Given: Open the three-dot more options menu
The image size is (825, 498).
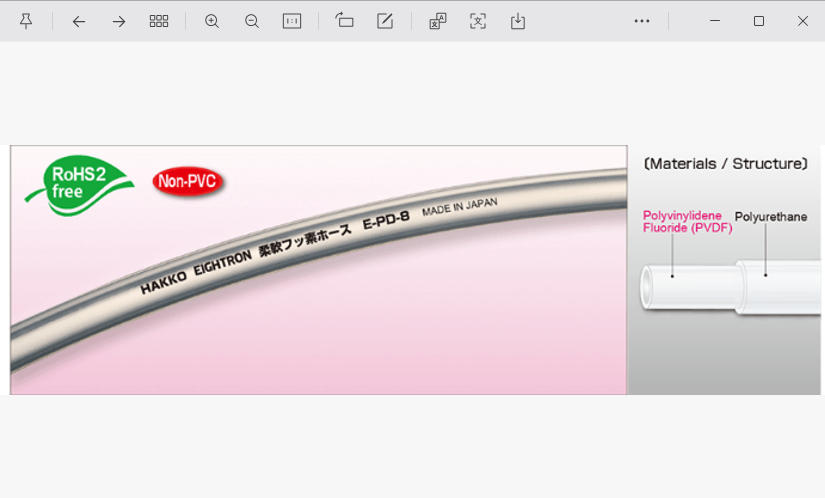Looking at the screenshot, I should [642, 21].
